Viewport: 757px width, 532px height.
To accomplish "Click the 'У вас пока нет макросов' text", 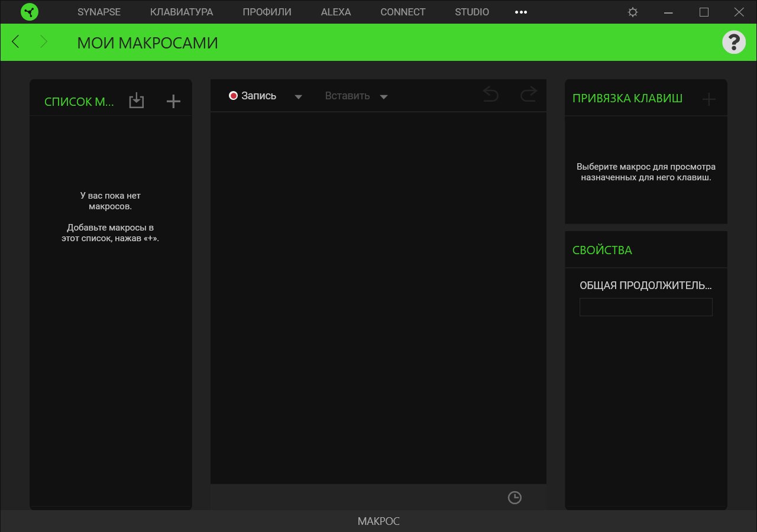I will (111, 201).
